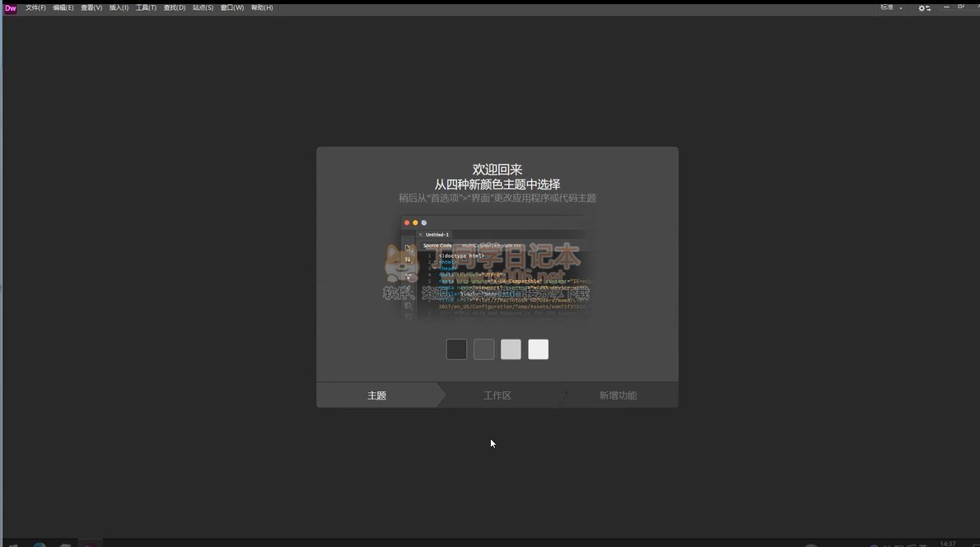Image resolution: width=980 pixels, height=547 pixels.
Task: Go to the 工作区 step tab
Action: pos(497,395)
